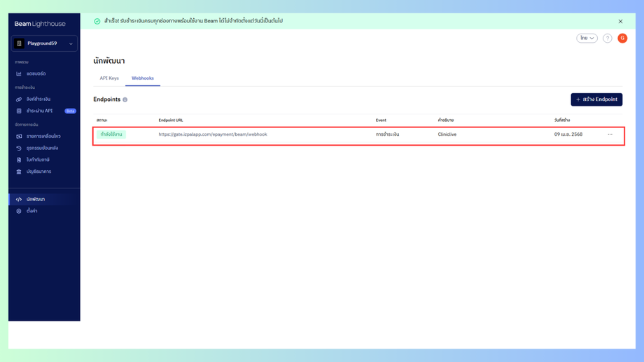The width and height of the screenshot is (644, 362).
Task: Click the Endpoints section heading
Action: pyautogui.click(x=107, y=99)
